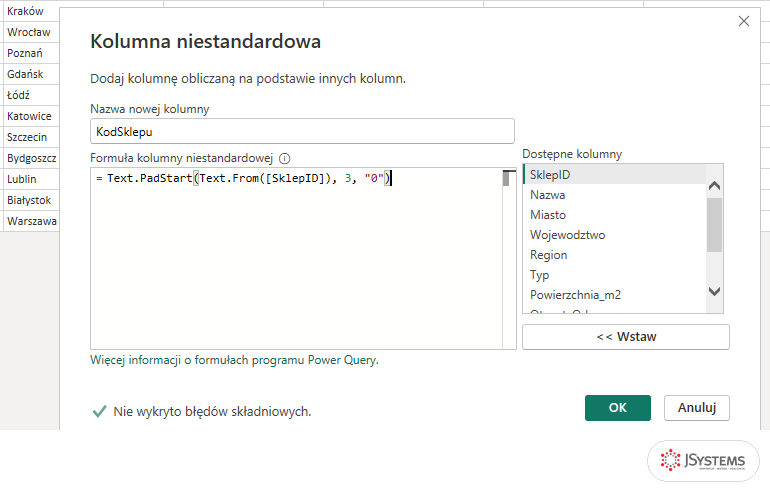Click the columns list scrollbar thumb

pos(715,225)
